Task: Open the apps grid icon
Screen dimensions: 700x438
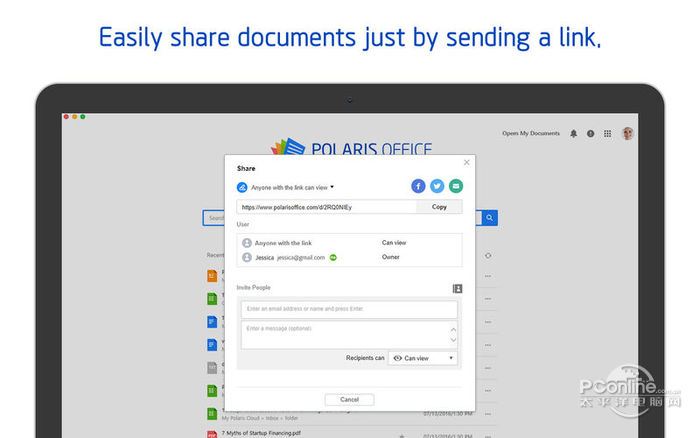Action: 608,133
